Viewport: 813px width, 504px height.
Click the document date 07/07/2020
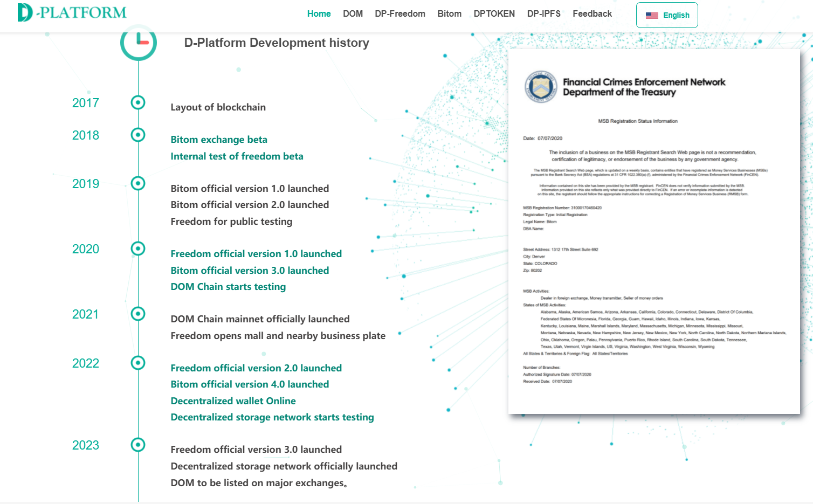(542, 139)
